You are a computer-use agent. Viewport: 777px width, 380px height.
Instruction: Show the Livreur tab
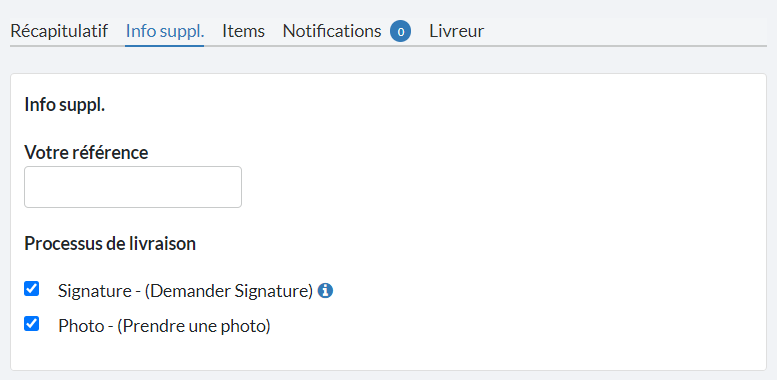click(456, 31)
